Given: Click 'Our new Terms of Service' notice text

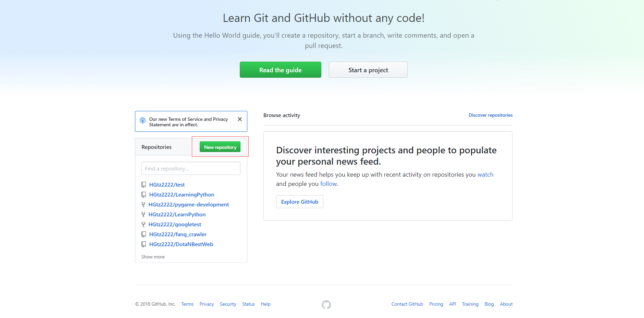Looking at the screenshot, I should 188,122.
